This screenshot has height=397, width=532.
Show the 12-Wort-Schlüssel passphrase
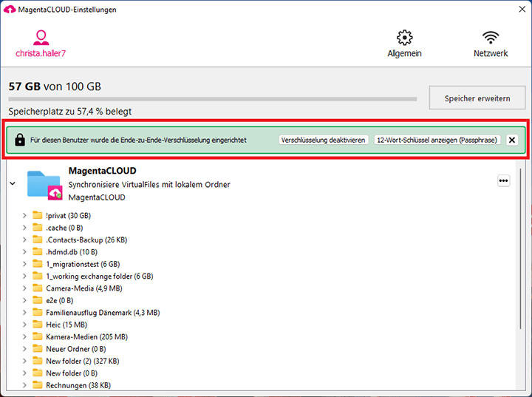click(437, 140)
